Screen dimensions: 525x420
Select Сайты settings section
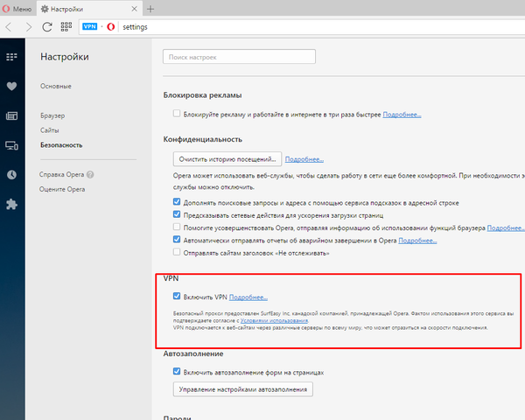[50, 130]
